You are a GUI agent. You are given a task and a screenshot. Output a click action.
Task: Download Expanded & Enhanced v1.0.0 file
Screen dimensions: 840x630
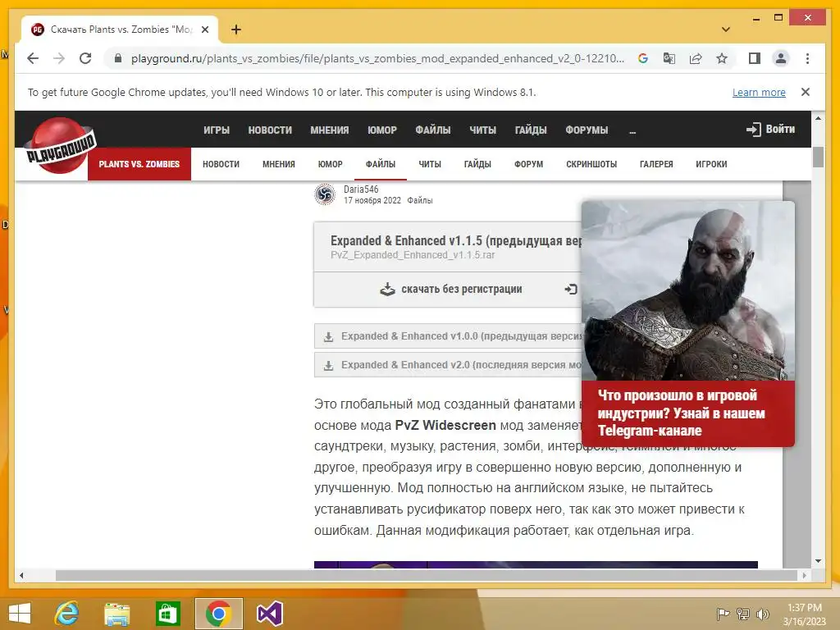(x=448, y=336)
